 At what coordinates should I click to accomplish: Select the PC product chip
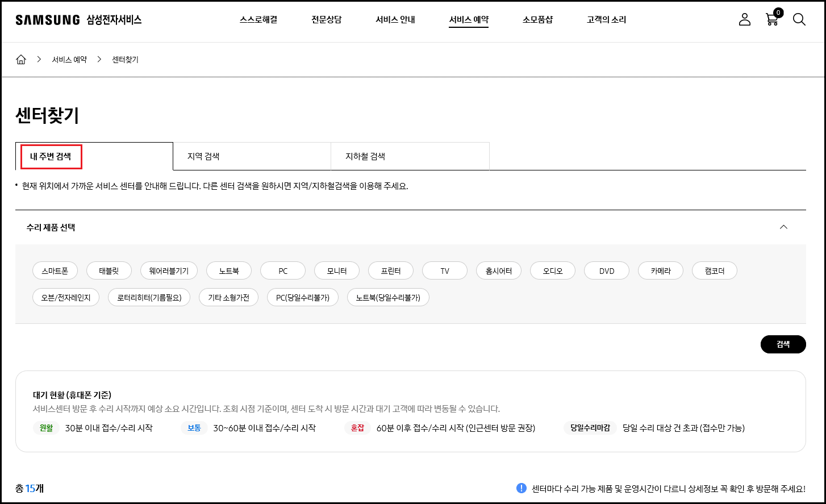(x=283, y=271)
